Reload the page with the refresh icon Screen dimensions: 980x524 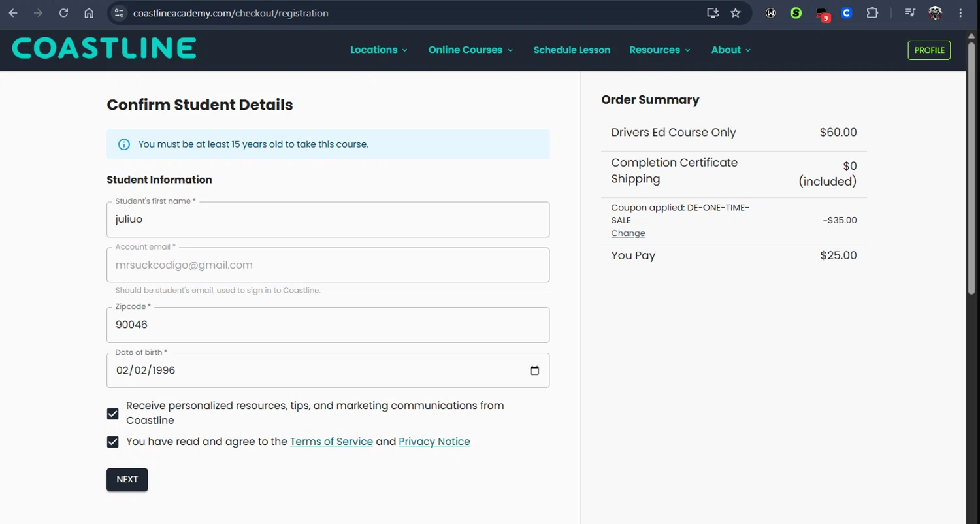tap(63, 13)
